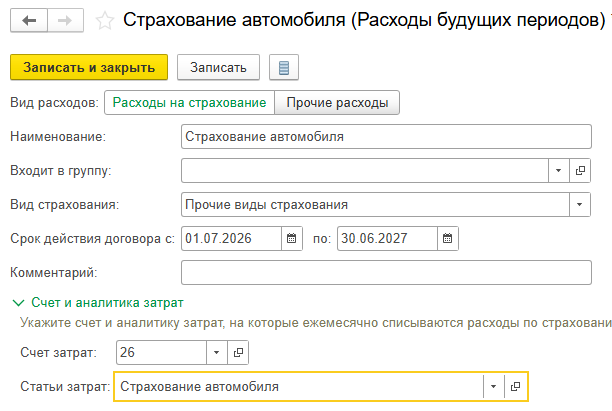Click hint text 'Укажите счет и аналитику затрат'
The height and width of the screenshot is (411, 612).
tap(122, 323)
